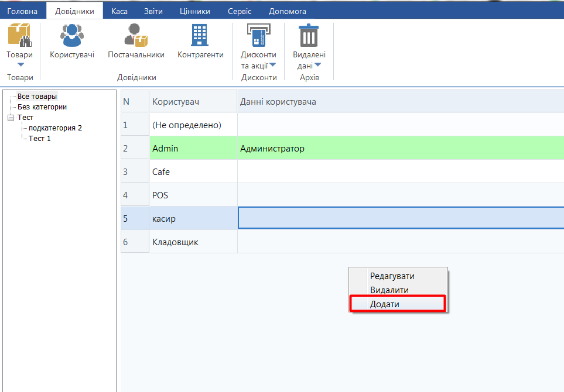This screenshot has width=564, height=392.
Task: Open the Контрагенти building icon
Action: point(200,35)
